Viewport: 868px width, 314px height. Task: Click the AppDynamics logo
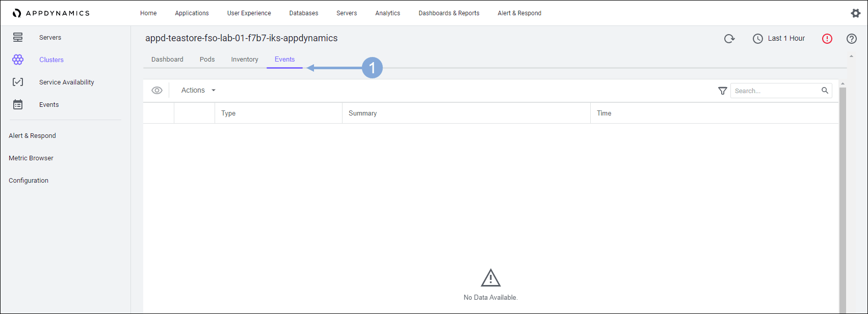coord(51,13)
